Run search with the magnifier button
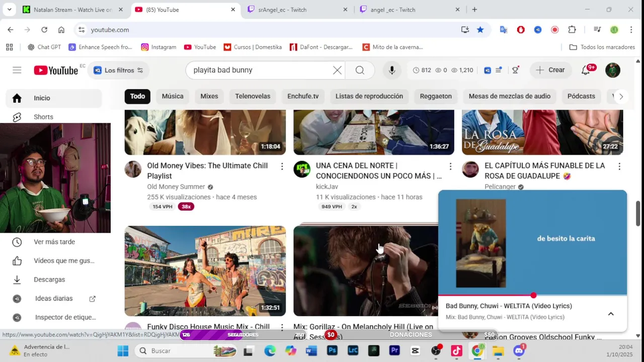This screenshot has height=362, width=644. click(360, 70)
